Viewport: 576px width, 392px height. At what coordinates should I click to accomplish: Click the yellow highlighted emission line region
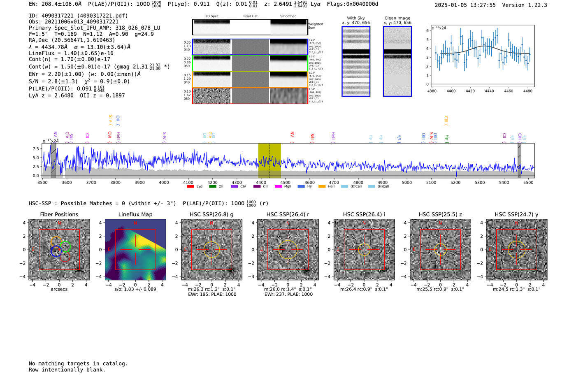(269, 160)
